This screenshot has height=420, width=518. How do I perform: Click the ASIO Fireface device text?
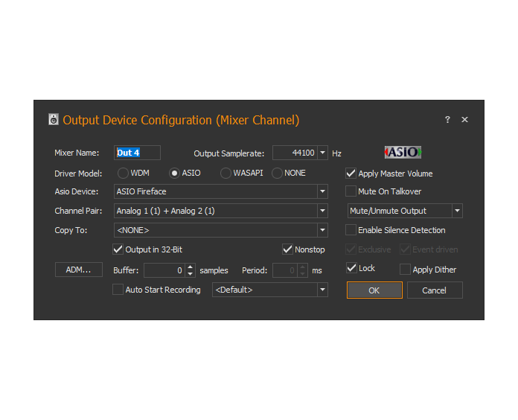pyautogui.click(x=141, y=191)
